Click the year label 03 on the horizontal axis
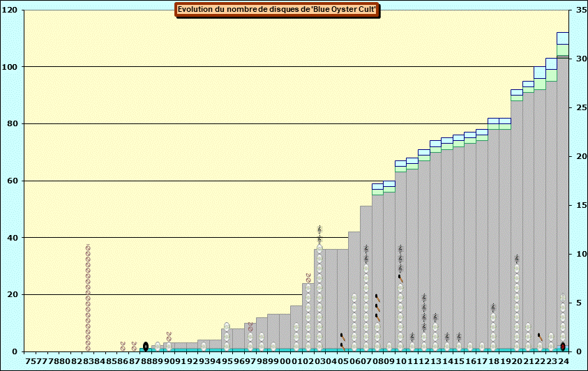Image resolution: width=588 pixels, height=371 pixels. tap(320, 361)
